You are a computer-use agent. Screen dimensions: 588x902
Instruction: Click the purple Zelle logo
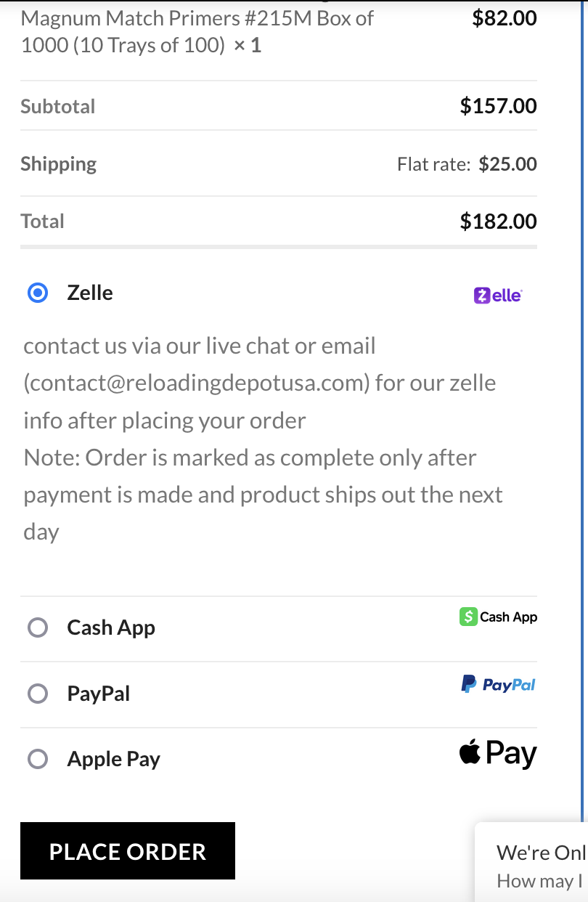[x=498, y=296]
